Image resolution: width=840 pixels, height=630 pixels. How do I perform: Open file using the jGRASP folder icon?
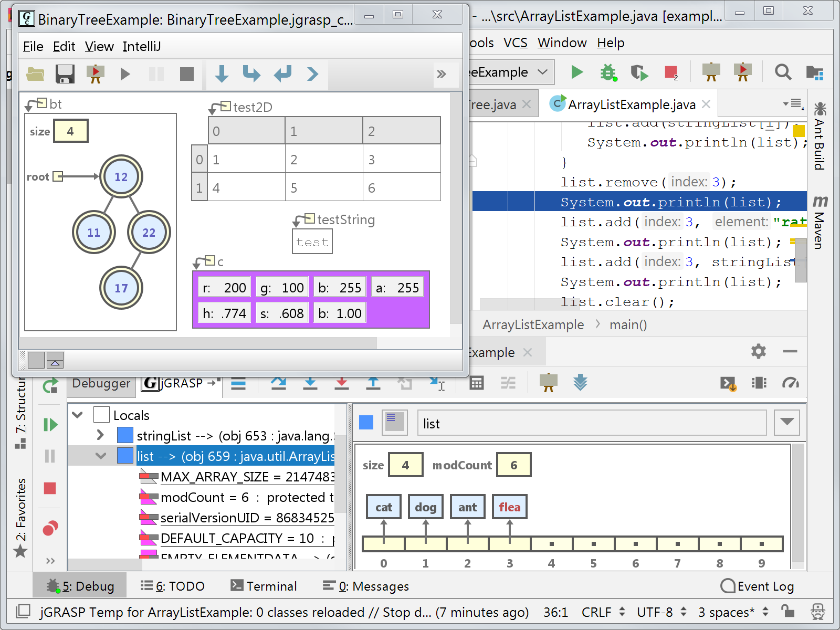(35, 74)
